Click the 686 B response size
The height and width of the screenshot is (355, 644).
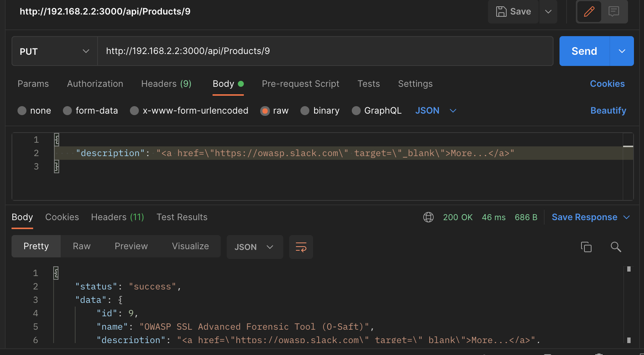point(526,217)
